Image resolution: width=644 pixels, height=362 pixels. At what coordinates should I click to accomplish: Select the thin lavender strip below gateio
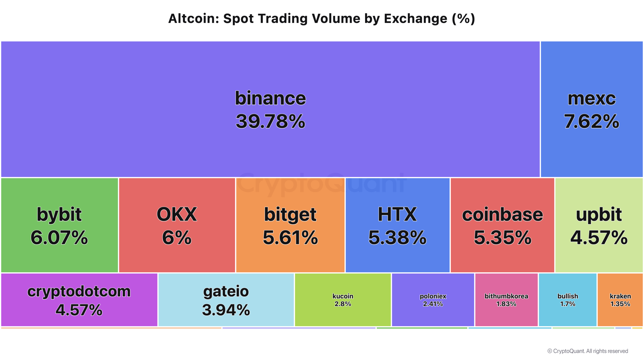click(299, 328)
